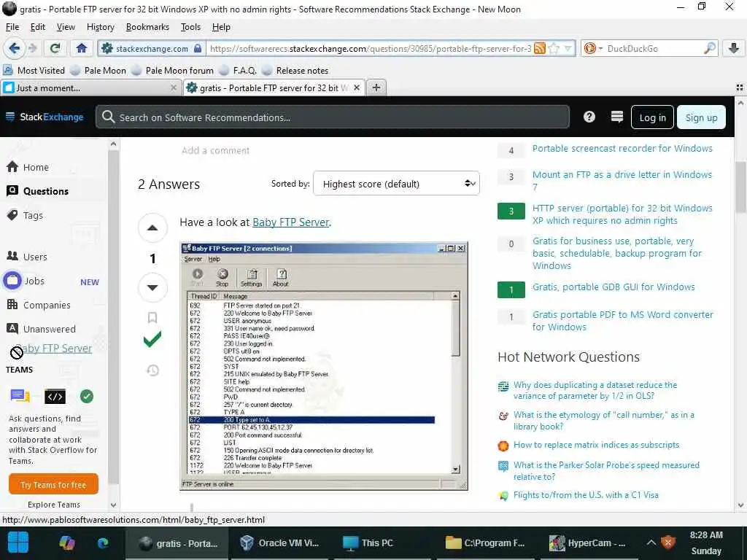
Task: Show the answer's activity history icon
Action: [x=152, y=370]
